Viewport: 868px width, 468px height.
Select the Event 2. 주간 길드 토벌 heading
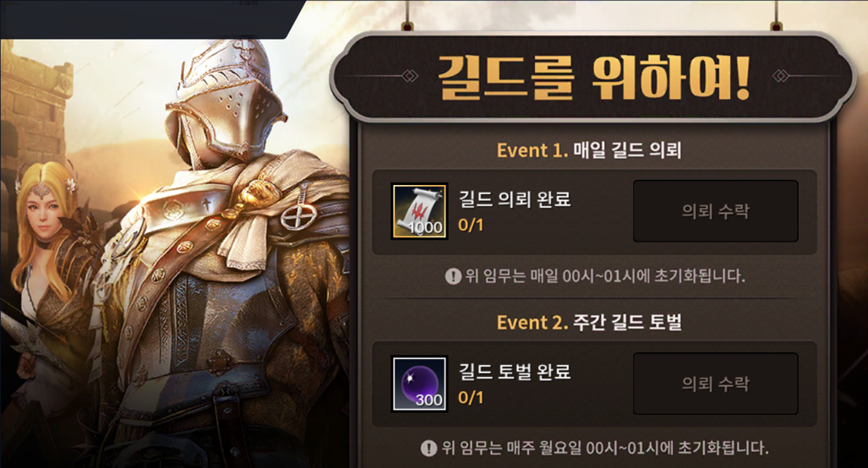click(x=589, y=322)
